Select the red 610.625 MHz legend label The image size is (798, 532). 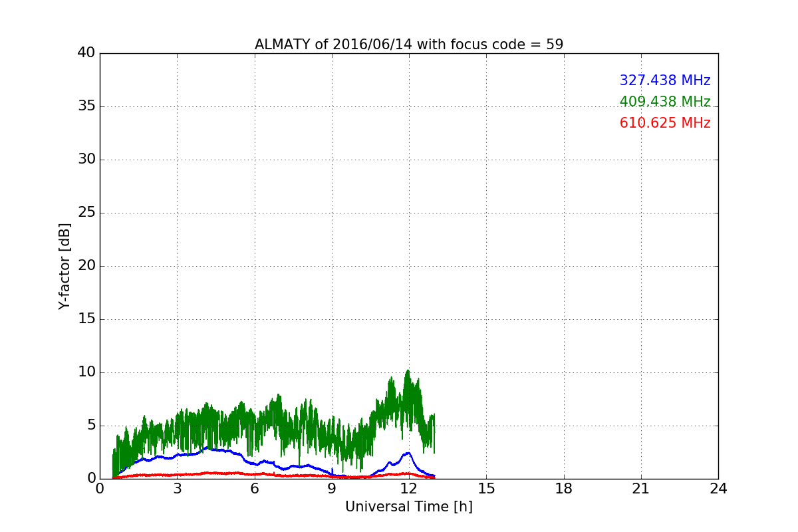tap(665, 123)
